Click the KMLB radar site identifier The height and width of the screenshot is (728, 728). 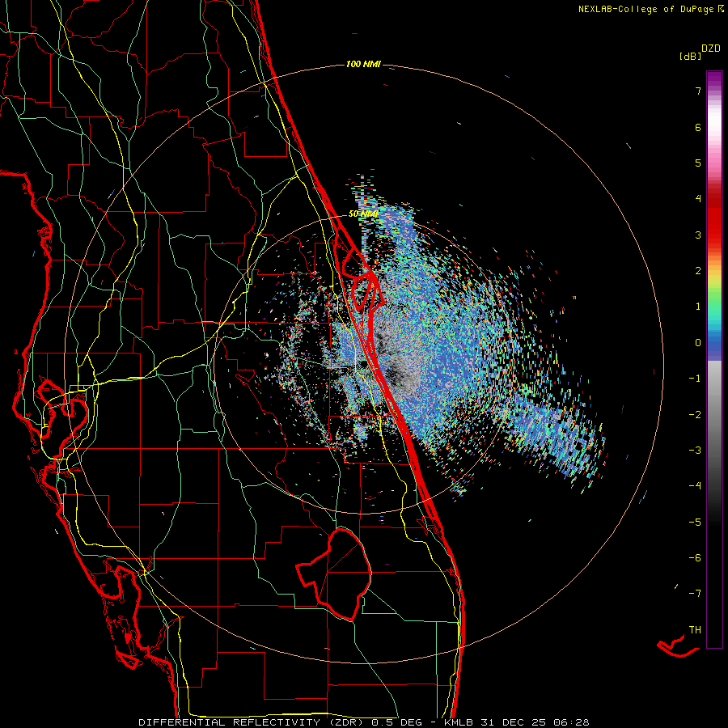(459, 722)
